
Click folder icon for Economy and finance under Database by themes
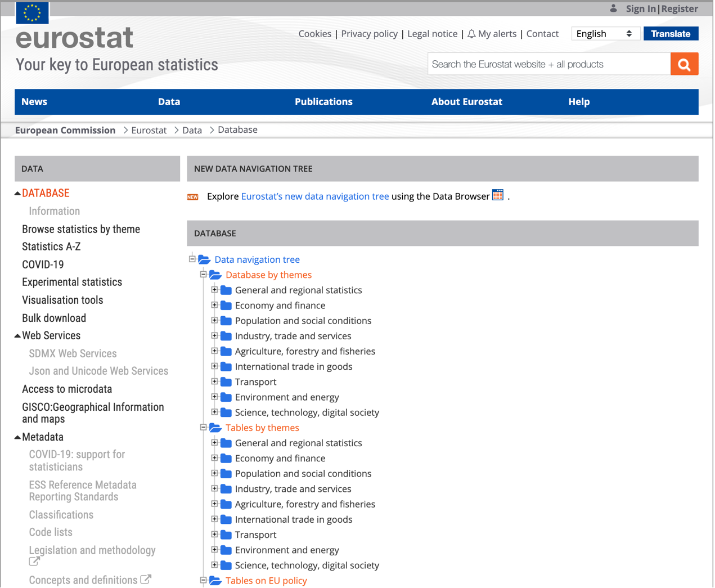226,305
